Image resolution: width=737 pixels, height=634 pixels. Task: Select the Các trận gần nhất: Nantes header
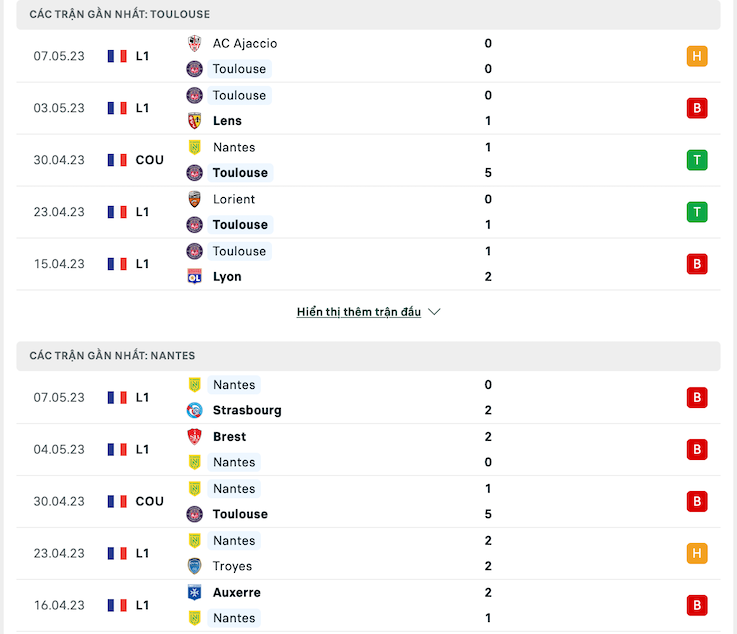[x=368, y=356]
